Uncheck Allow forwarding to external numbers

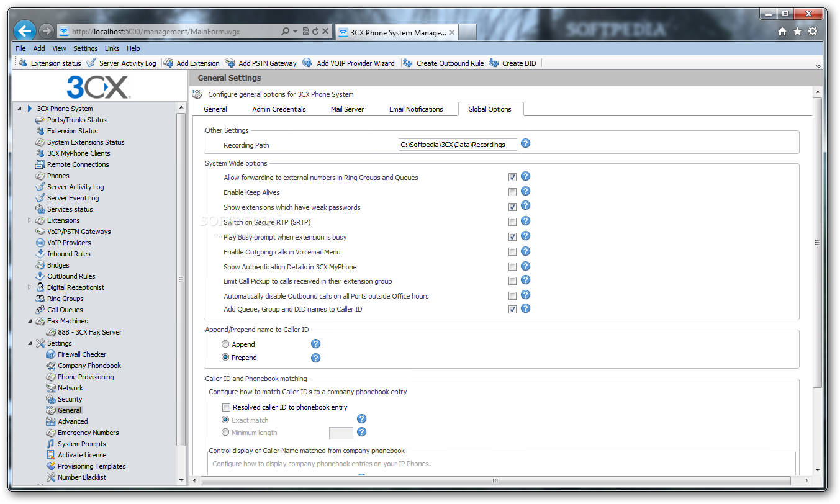tap(512, 178)
